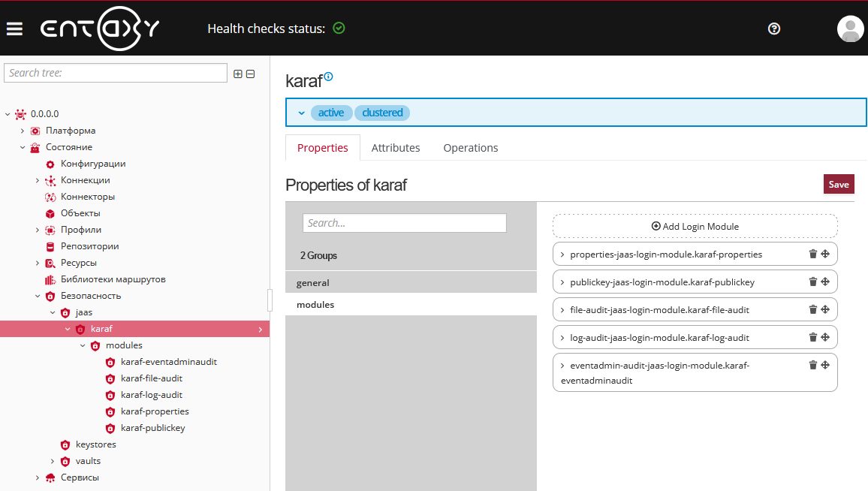Delete the log-audit-jaas-login-module entry
The image size is (868, 491).
pos(812,337)
